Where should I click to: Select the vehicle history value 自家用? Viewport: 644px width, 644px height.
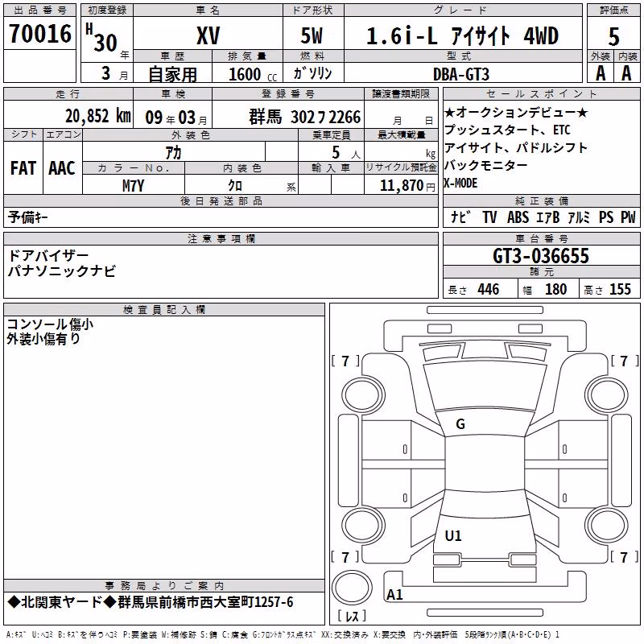(x=172, y=74)
